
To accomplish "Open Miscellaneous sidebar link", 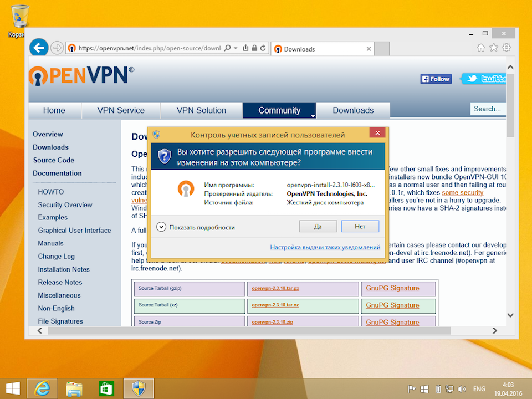I will pyautogui.click(x=59, y=295).
